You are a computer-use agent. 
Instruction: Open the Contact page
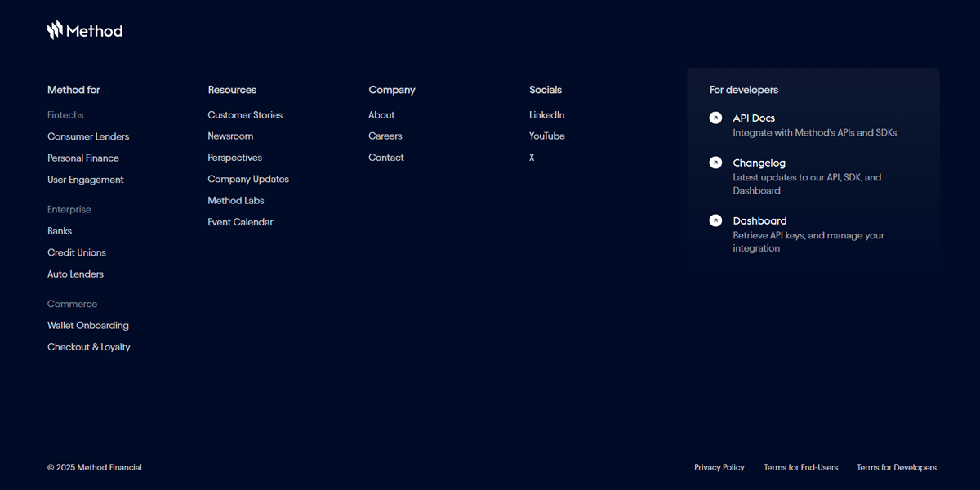coord(386,158)
